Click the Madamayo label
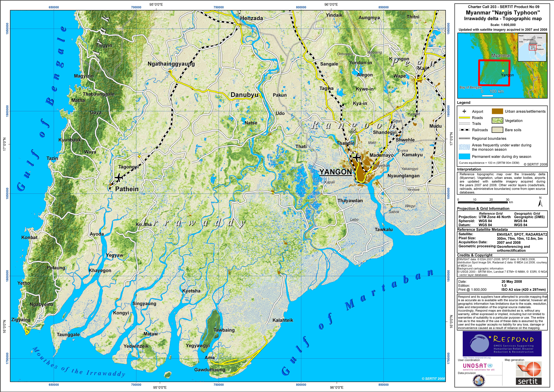The height and width of the screenshot is (392, 554). click(x=381, y=155)
